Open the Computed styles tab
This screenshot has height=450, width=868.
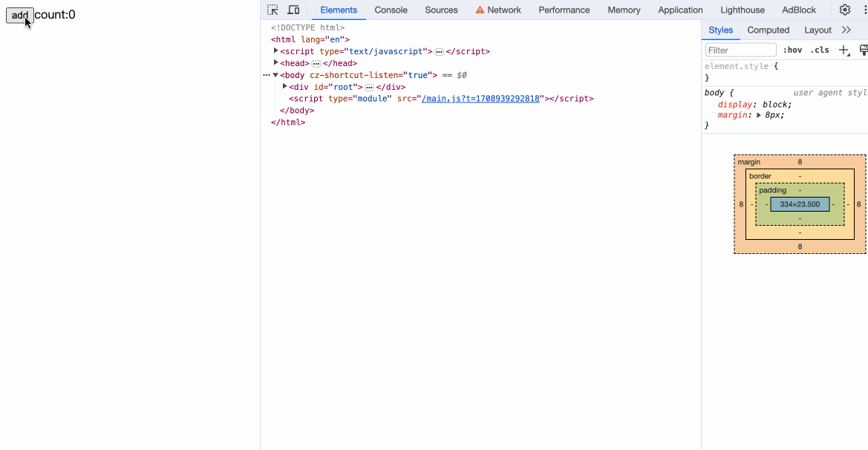click(768, 30)
